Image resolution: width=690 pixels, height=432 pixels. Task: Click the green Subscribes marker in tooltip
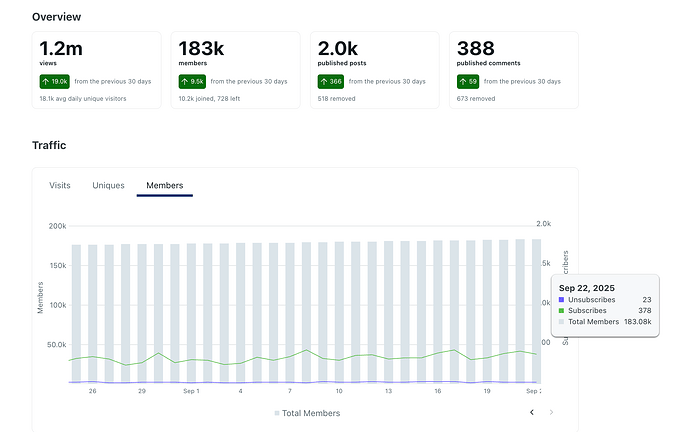pyautogui.click(x=562, y=311)
